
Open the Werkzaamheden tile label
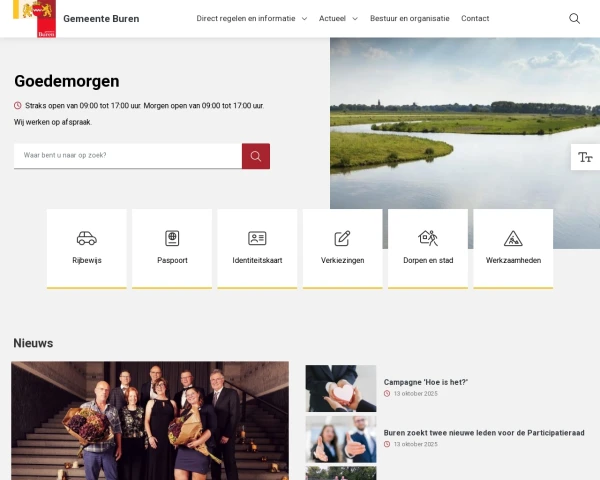tap(513, 260)
